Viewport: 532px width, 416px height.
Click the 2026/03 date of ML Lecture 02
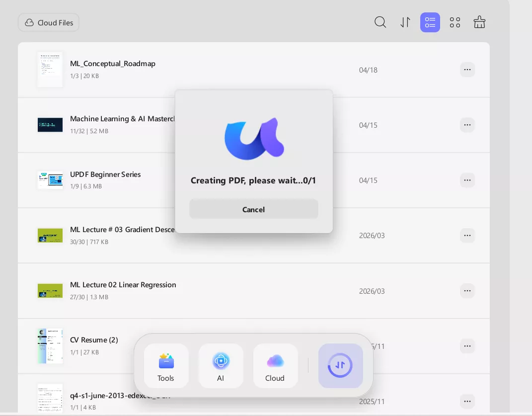pyautogui.click(x=372, y=291)
